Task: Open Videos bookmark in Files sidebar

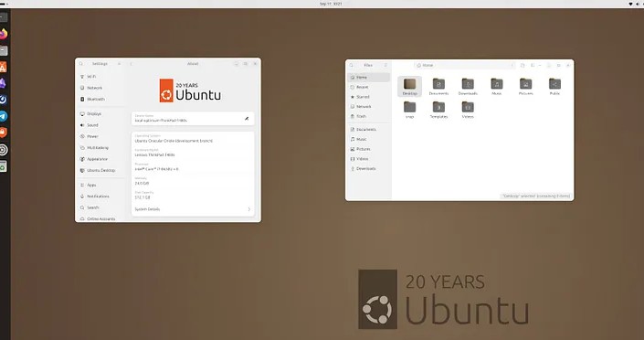Action: tap(368, 159)
